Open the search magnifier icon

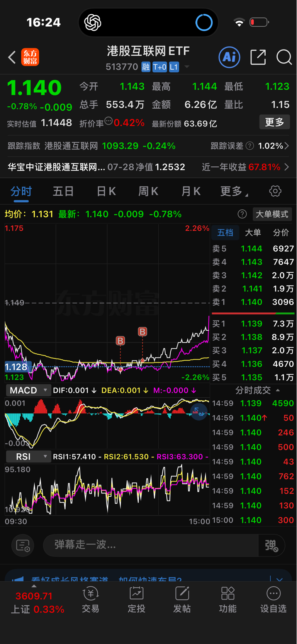(x=284, y=57)
